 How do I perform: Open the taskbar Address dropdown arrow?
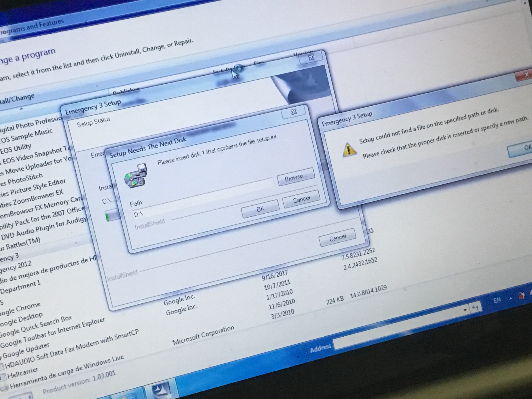(x=465, y=310)
